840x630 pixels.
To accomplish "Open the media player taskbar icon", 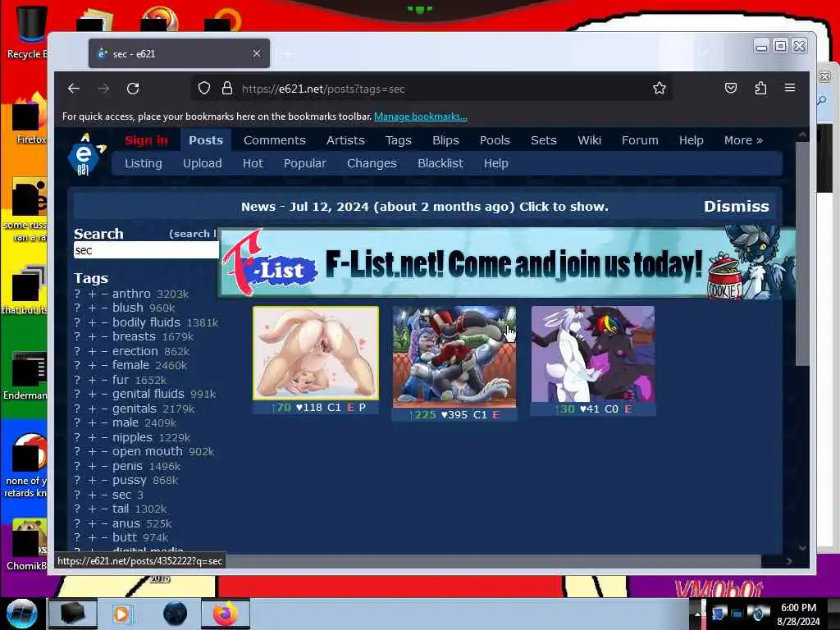I will (x=122, y=614).
